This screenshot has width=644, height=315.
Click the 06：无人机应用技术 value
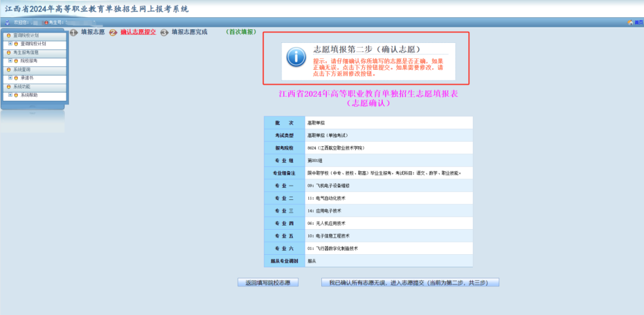[326, 223]
